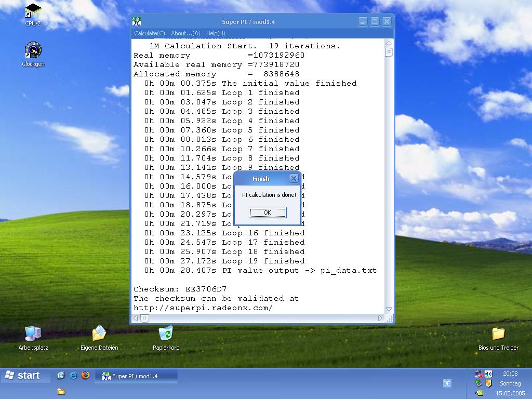
Task: Click the Loop 18 finished line
Action: coord(224,251)
